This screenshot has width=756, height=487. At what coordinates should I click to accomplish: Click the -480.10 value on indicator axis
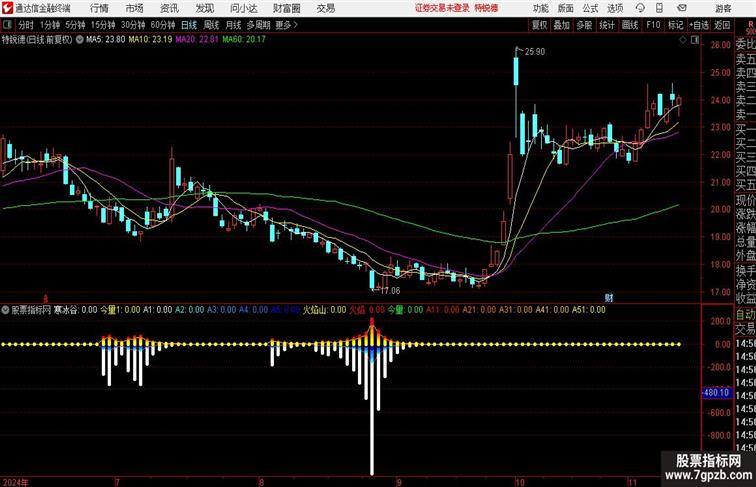(x=716, y=392)
